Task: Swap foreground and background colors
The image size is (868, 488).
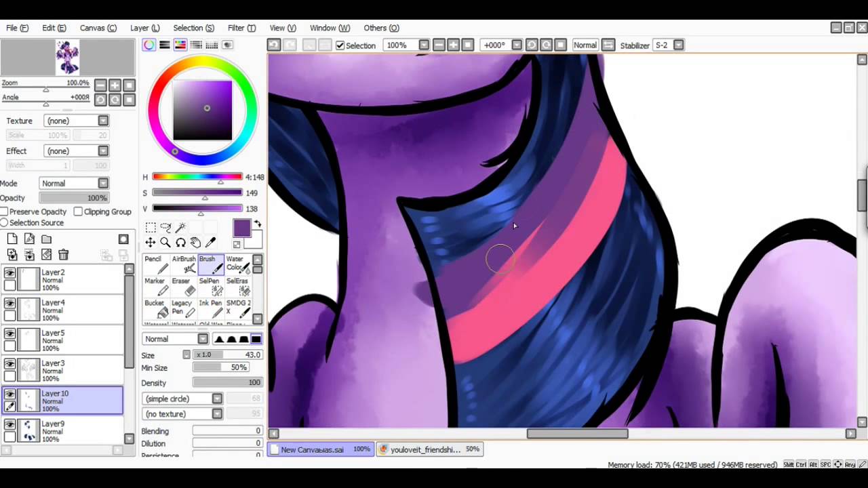Action: coord(257,224)
